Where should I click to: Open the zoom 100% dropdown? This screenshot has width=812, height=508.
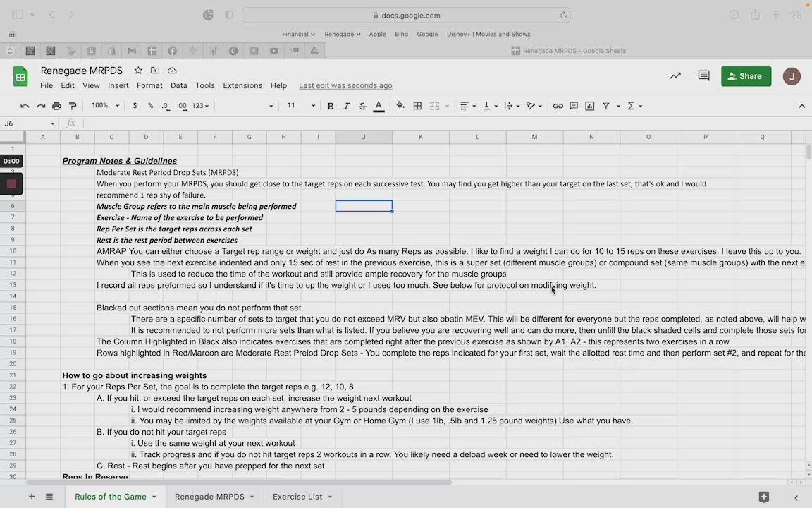tap(105, 106)
